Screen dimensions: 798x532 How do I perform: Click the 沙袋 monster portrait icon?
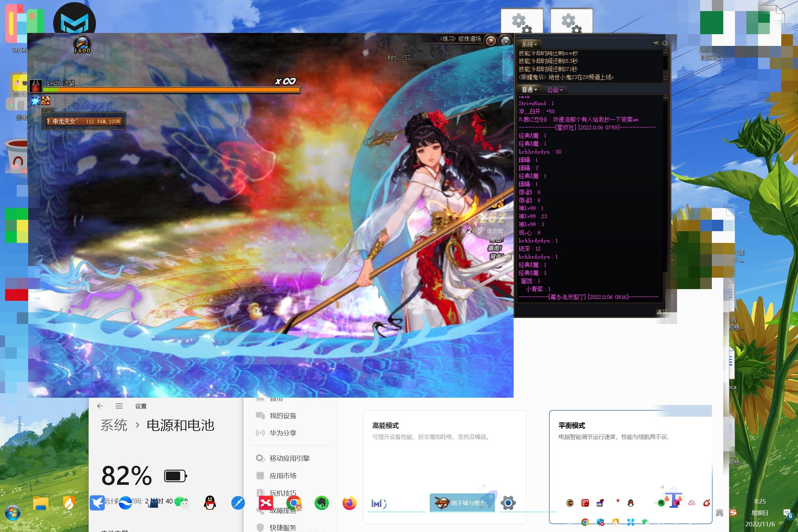pos(36,86)
